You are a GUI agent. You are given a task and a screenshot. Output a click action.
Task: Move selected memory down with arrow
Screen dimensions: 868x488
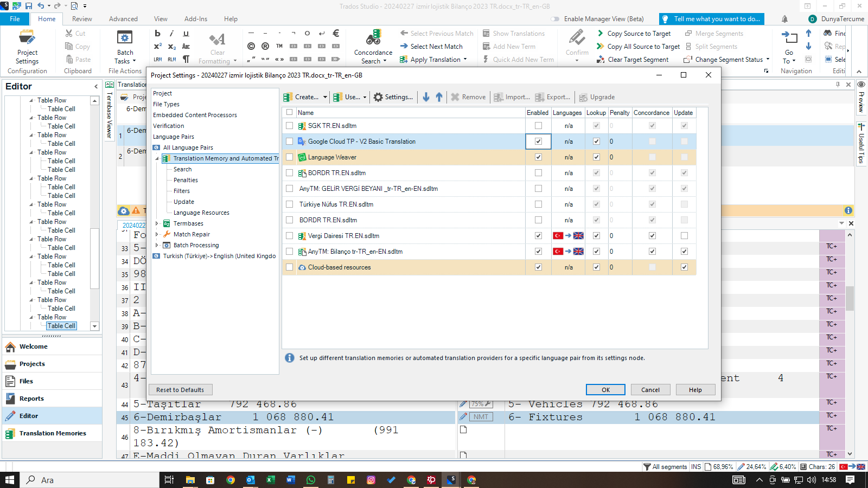point(426,97)
